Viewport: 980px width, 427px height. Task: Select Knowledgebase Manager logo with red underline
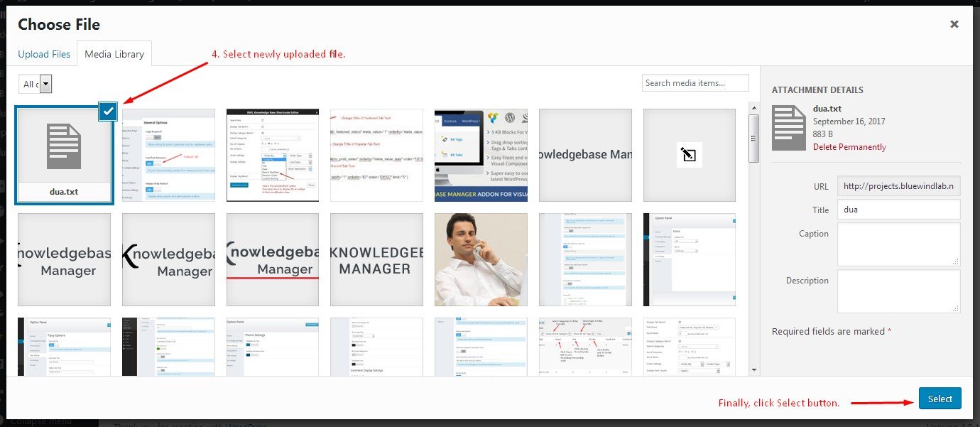click(x=273, y=259)
